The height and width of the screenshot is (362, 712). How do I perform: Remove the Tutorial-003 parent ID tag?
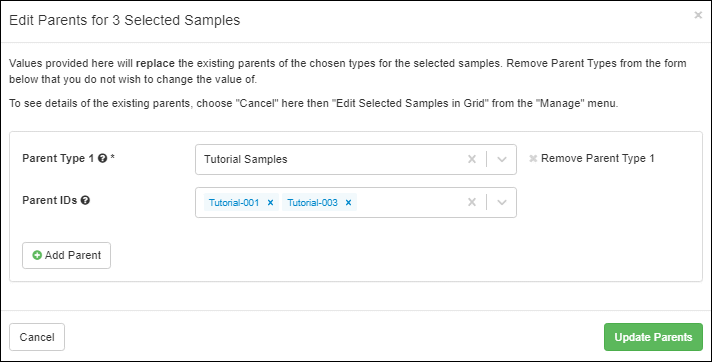348,203
